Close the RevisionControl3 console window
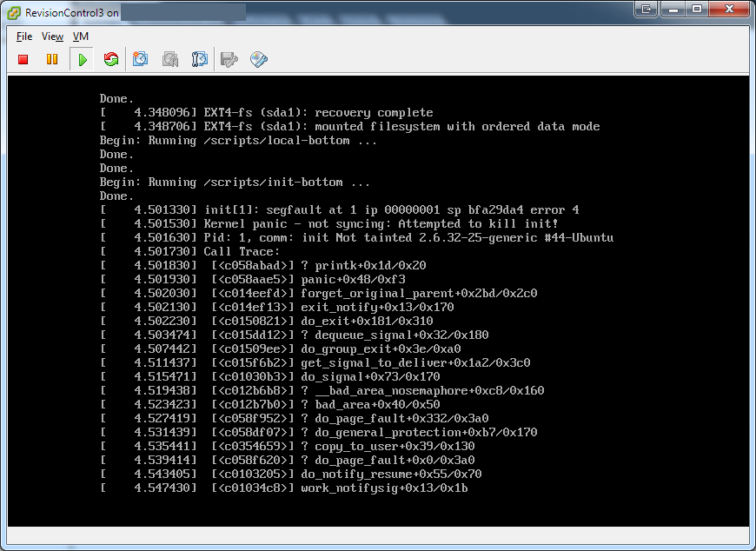The height and width of the screenshot is (551, 756). [728, 9]
